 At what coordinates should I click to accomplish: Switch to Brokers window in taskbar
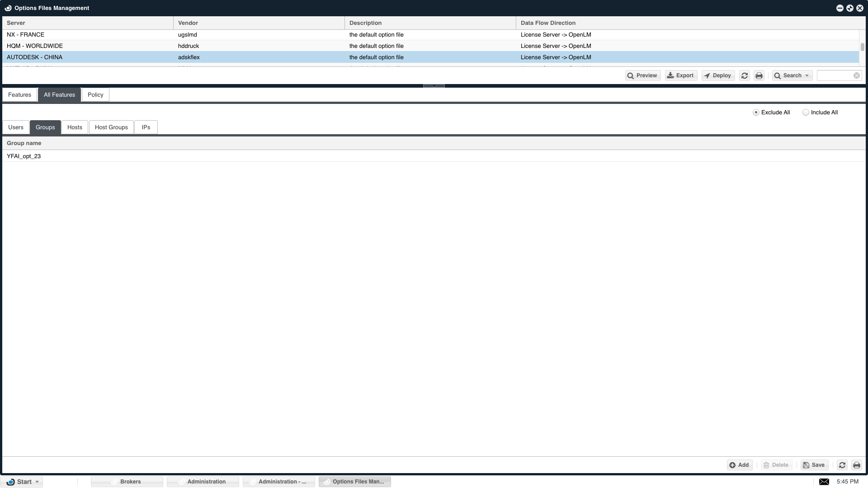(127, 482)
